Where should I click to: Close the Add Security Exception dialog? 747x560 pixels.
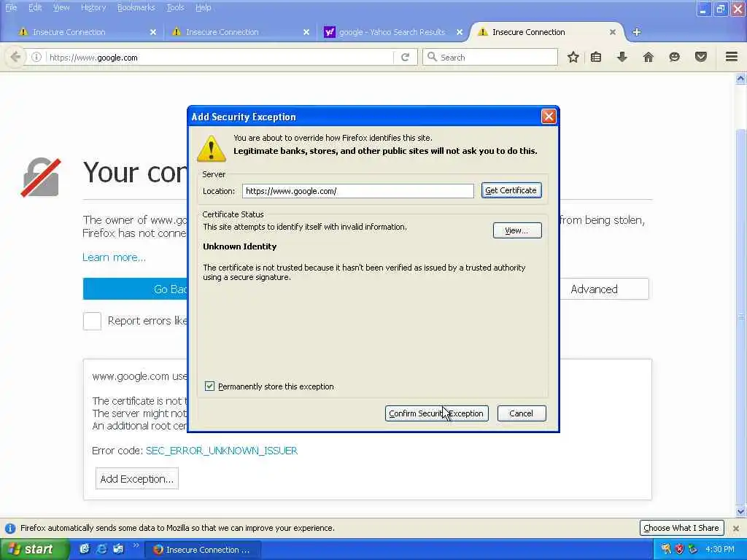pyautogui.click(x=549, y=116)
